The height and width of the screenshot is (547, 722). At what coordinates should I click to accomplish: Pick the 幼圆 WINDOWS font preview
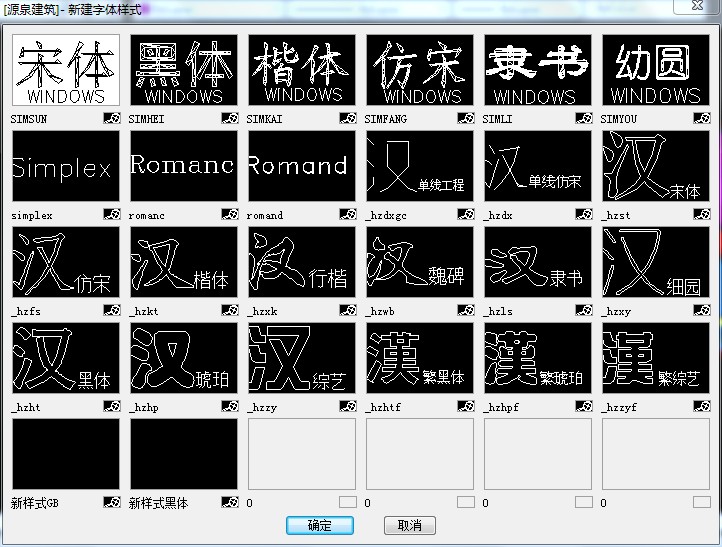pyautogui.click(x=656, y=70)
